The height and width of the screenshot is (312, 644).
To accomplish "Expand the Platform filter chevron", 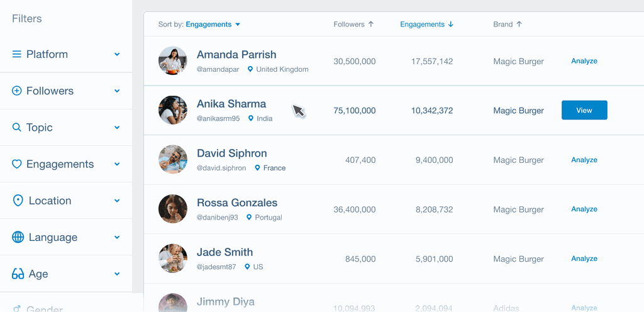I will click(117, 55).
